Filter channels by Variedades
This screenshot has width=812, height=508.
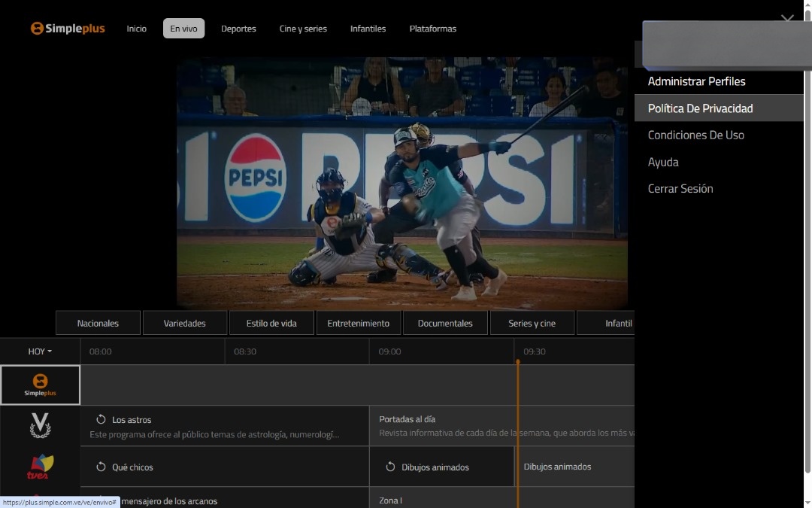pos(185,323)
